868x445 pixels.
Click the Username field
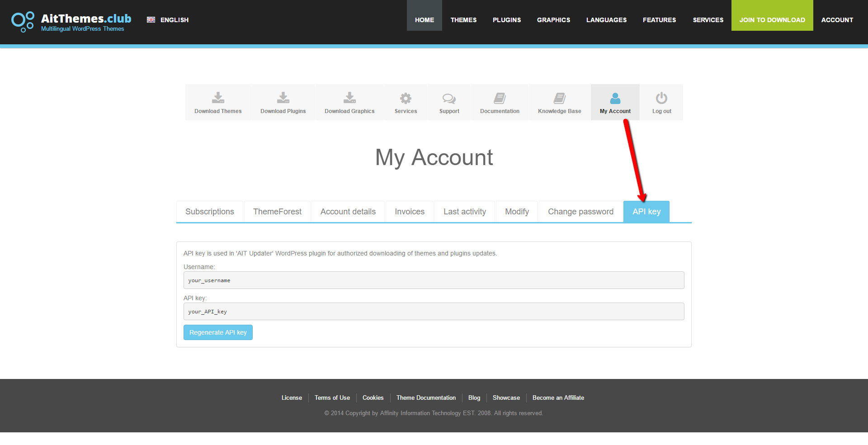pos(434,280)
